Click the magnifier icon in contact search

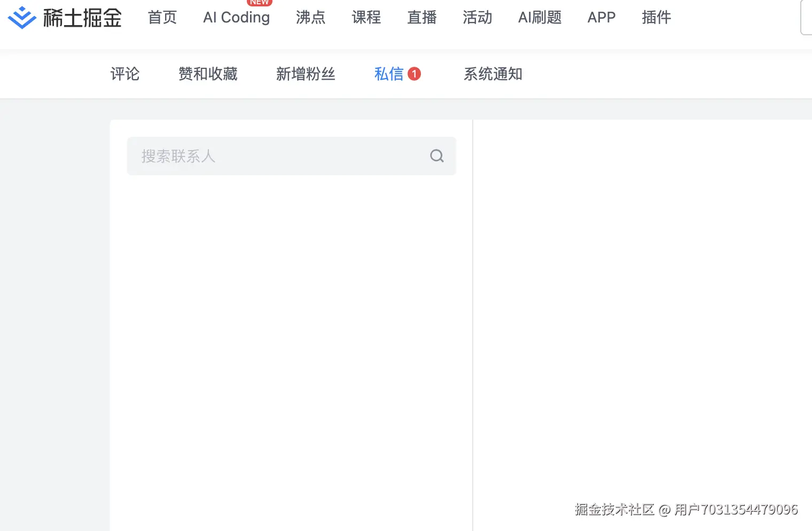436,155
